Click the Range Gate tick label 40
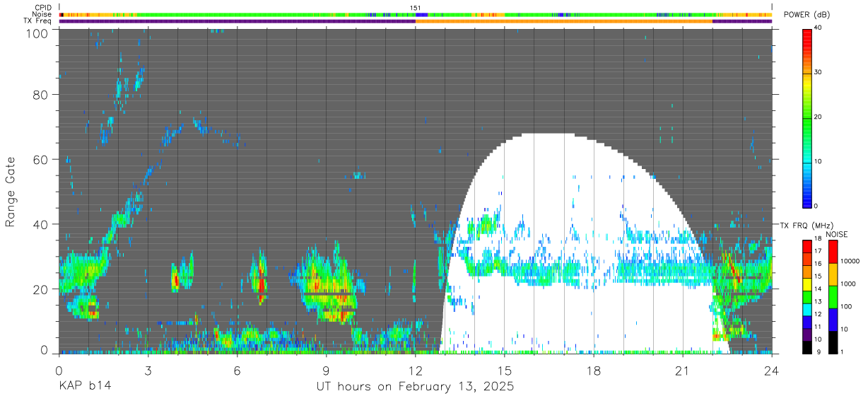Image resolution: width=868 pixels, height=401 pixels. pos(42,224)
